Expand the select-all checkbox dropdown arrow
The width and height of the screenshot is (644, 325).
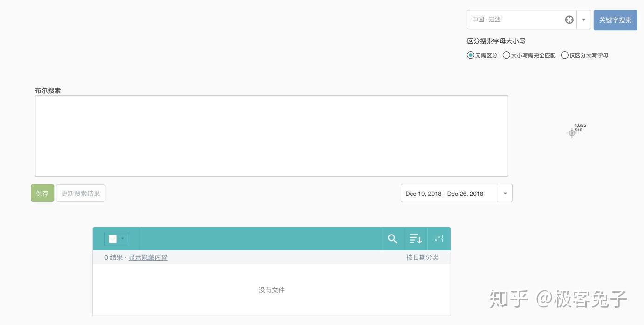123,239
